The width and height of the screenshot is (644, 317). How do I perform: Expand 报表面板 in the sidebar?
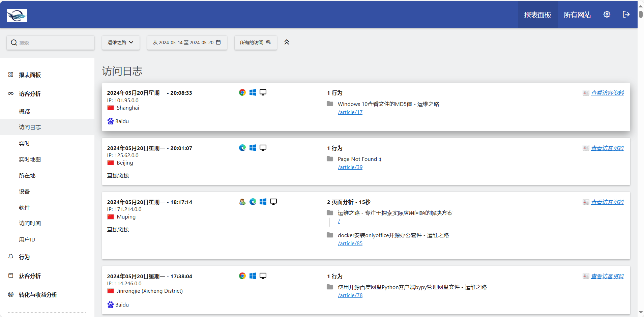click(x=30, y=75)
